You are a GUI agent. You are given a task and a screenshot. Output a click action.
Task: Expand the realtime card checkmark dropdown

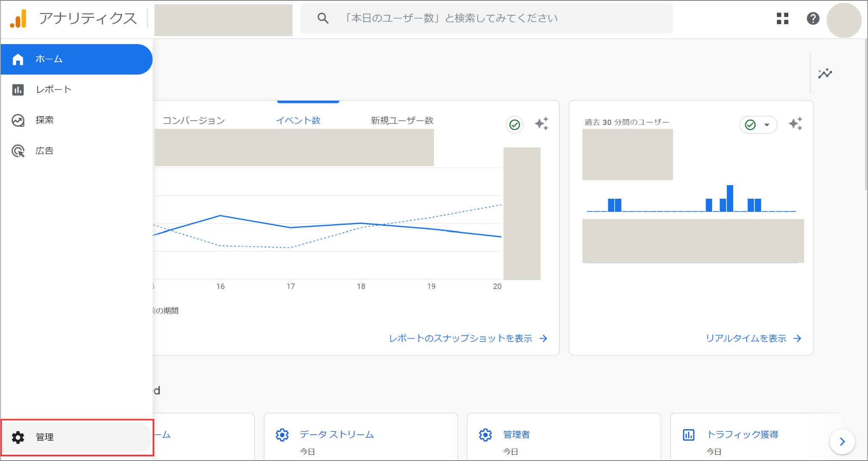758,125
